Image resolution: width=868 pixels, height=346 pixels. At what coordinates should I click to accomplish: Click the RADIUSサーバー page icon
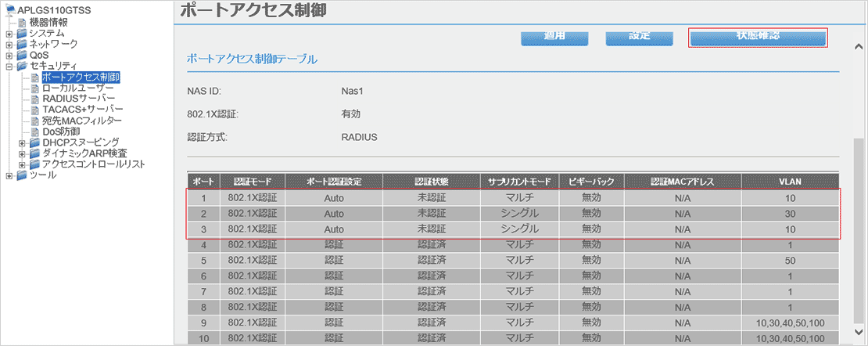(x=34, y=99)
